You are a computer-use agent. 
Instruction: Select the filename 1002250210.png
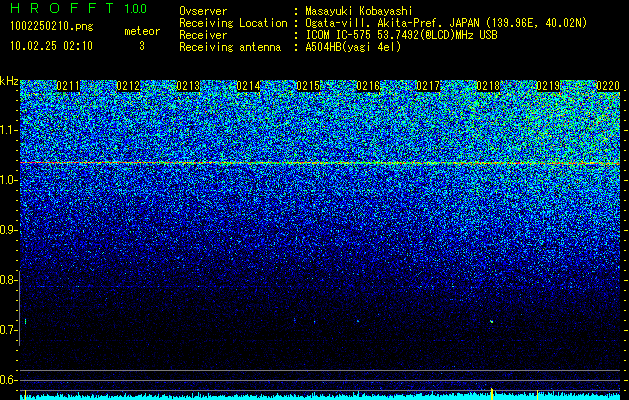pos(51,27)
